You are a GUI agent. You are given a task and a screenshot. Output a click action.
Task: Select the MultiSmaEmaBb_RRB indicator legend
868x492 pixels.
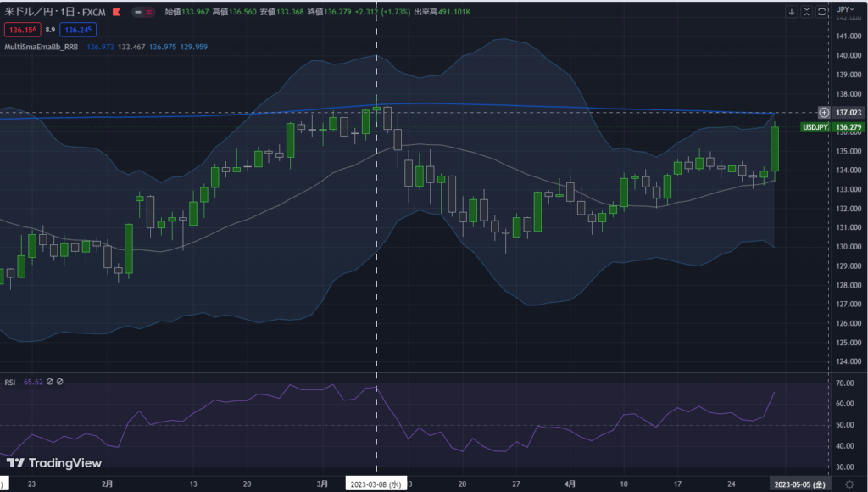pyautogui.click(x=42, y=47)
